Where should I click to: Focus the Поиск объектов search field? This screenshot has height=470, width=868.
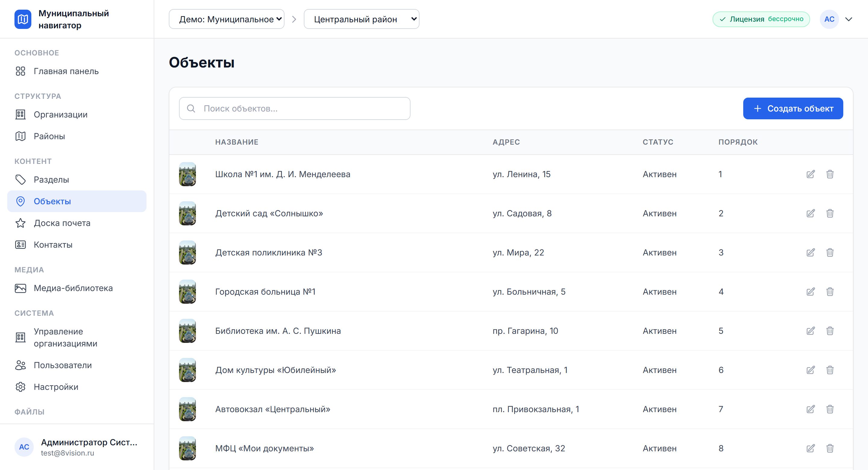(x=294, y=108)
